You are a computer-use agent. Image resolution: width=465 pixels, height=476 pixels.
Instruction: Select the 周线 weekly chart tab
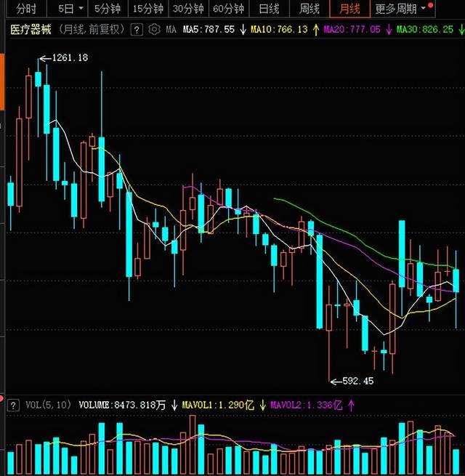(310, 9)
